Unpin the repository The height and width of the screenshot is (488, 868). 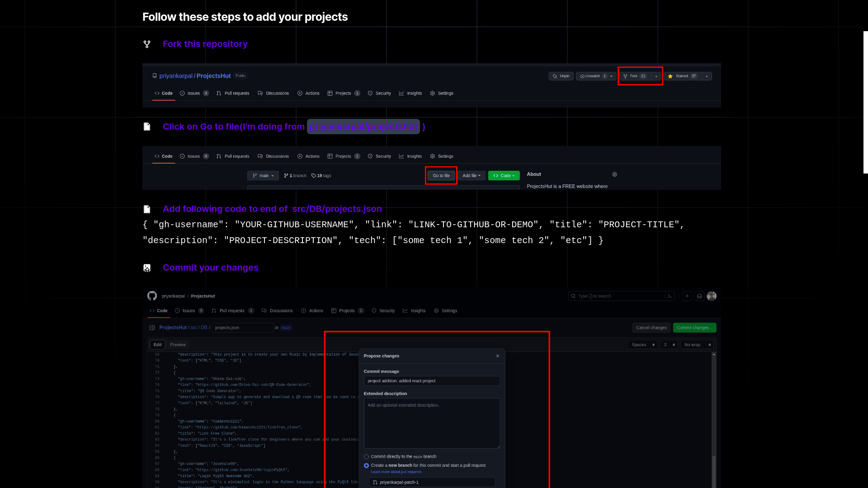click(561, 76)
